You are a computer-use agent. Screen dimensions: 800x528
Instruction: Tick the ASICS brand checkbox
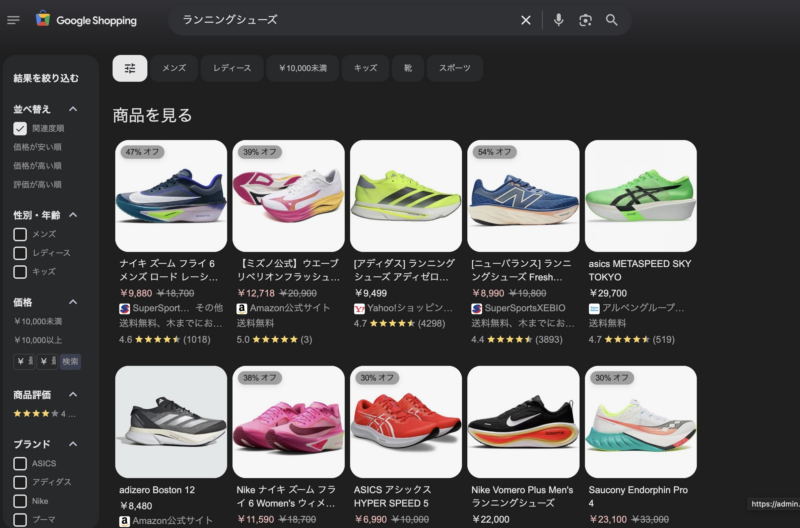pos(20,463)
